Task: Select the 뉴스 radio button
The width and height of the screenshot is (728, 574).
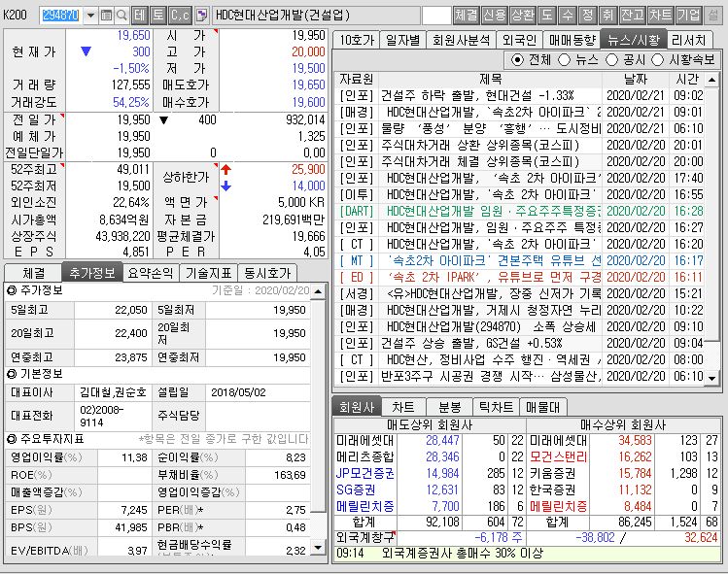Action: 564,60
